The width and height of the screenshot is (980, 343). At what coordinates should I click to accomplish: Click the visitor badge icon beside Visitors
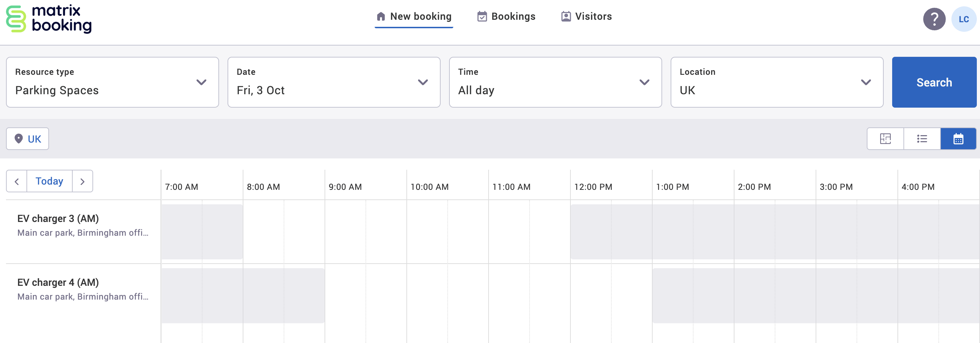566,16
